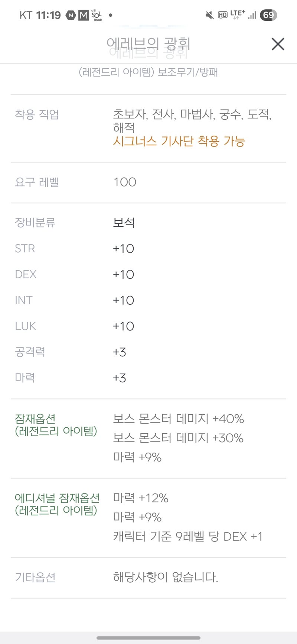Tap the 마력 +12% additional option line
Image resolution: width=297 pixels, height=644 pixels.
click(141, 498)
